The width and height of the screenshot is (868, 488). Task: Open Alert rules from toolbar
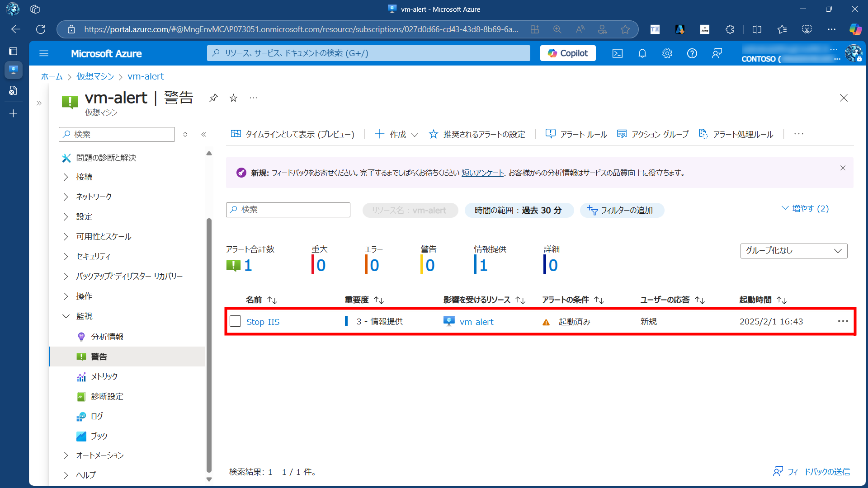(576, 134)
